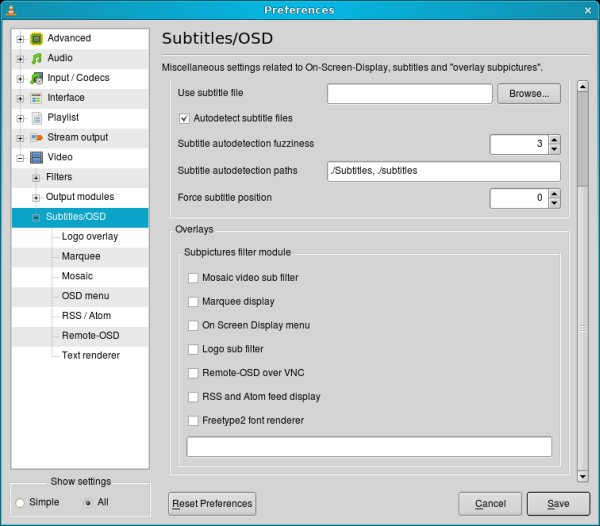Click the Input / Codecs icon

(x=37, y=78)
